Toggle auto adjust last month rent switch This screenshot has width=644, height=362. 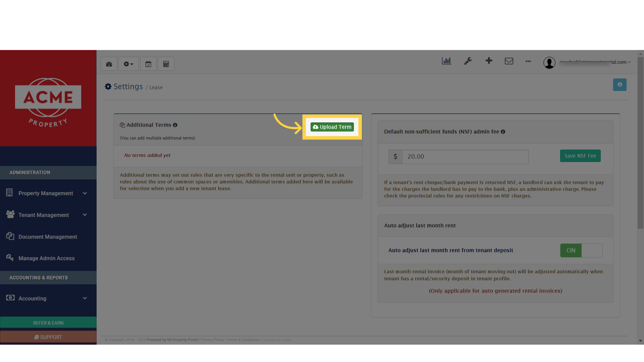pos(581,250)
